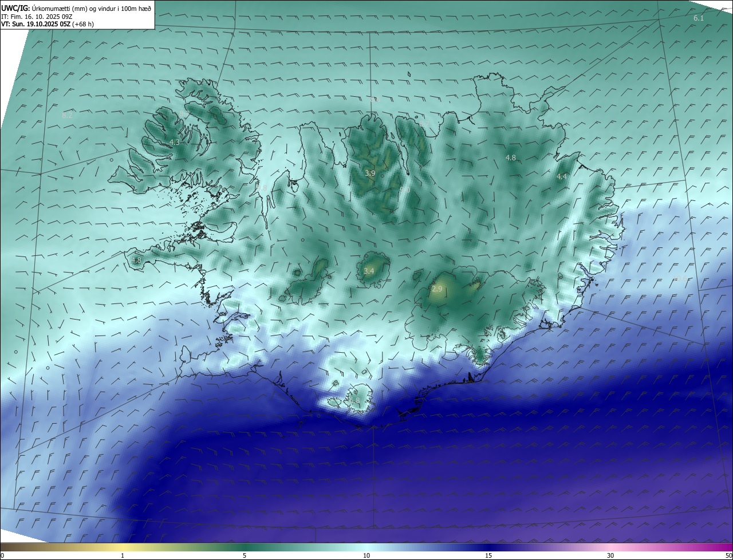Click the 15 tick on the color scale
The width and height of the screenshot is (733, 560).
tap(488, 555)
